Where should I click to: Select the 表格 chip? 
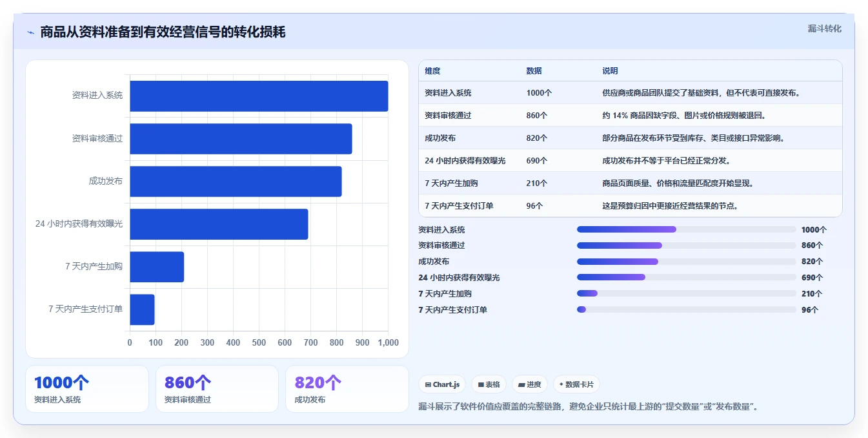pyautogui.click(x=489, y=384)
